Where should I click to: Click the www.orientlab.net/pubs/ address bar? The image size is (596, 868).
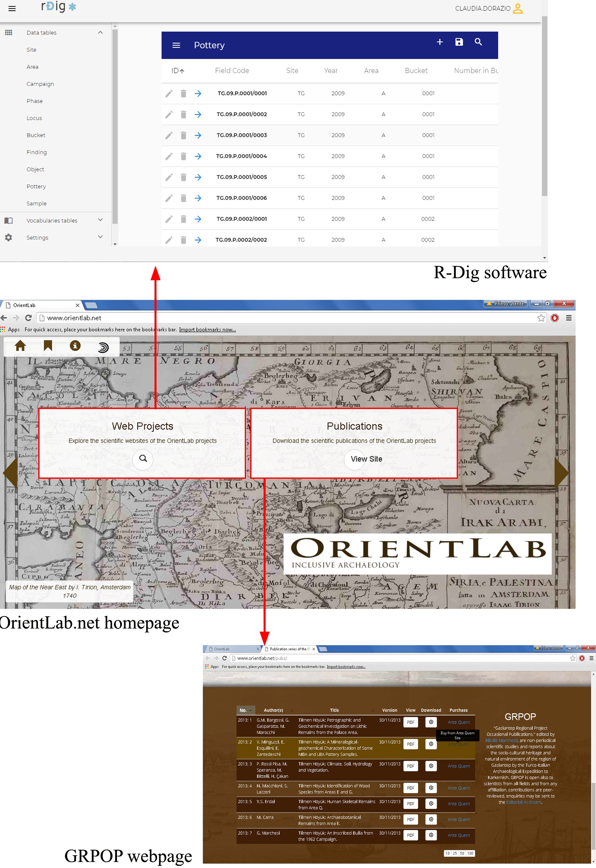[403, 658]
